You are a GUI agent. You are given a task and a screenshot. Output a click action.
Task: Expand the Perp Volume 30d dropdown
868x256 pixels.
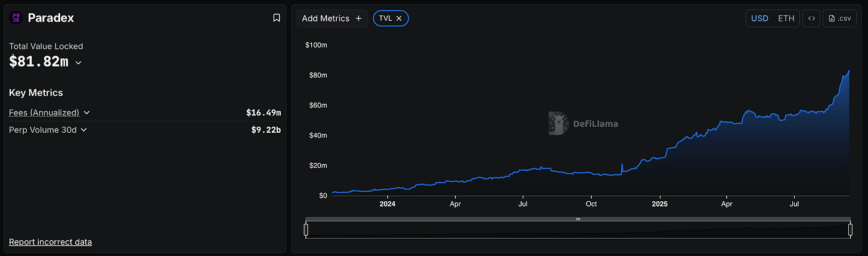(x=83, y=130)
